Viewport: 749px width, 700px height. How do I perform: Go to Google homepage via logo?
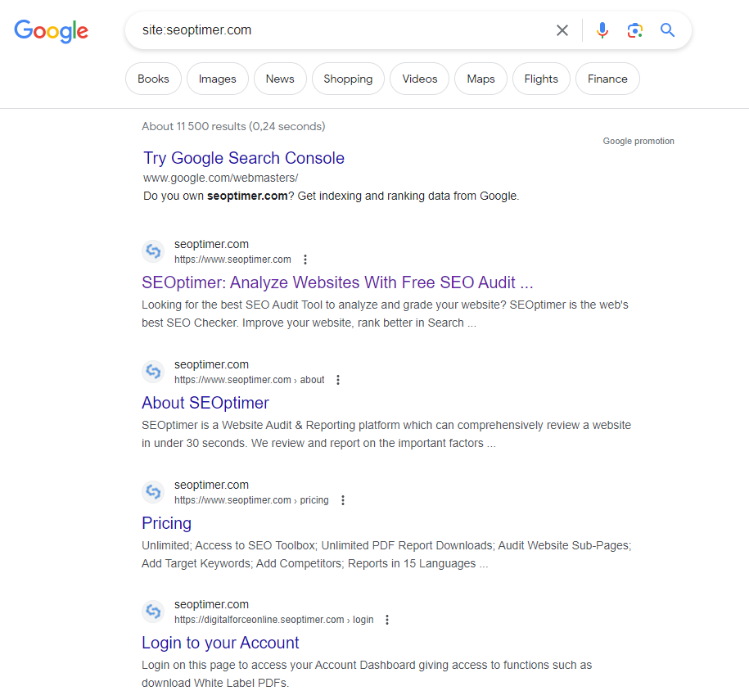pyautogui.click(x=51, y=31)
